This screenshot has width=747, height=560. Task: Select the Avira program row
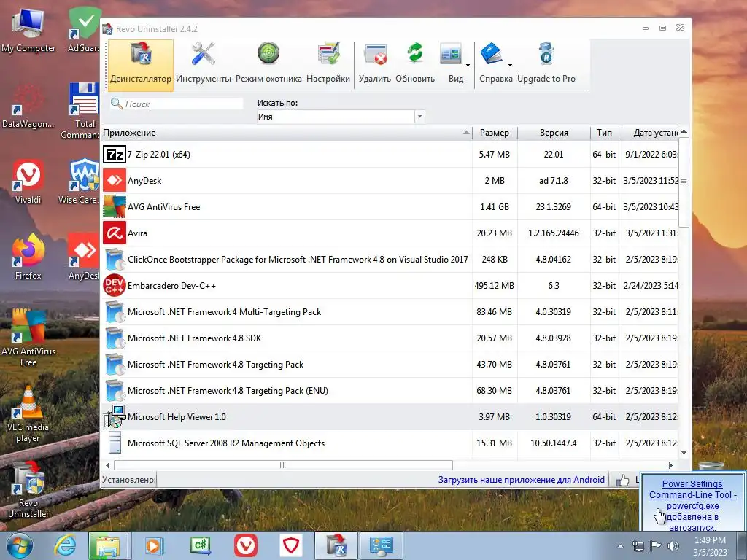click(390, 233)
